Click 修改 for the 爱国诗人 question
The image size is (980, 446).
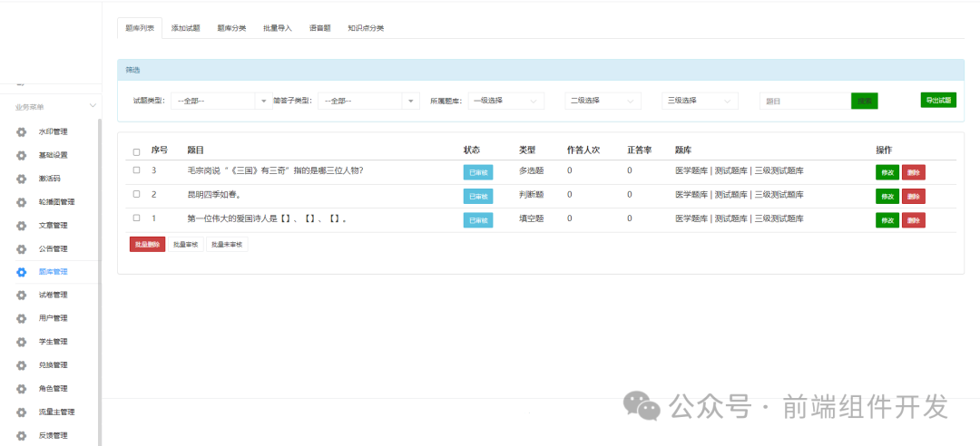click(x=887, y=220)
